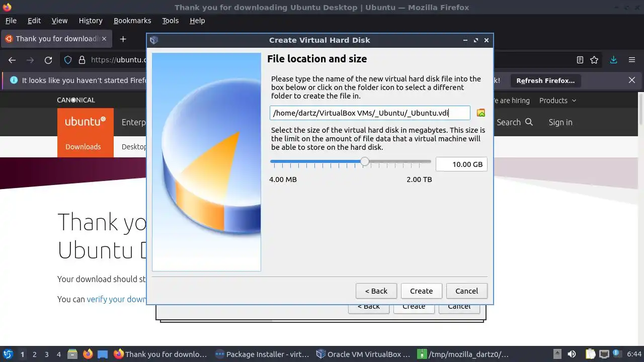The image size is (644, 362).
Task: Click the show desktop icon in taskbar
Action: tap(103, 354)
